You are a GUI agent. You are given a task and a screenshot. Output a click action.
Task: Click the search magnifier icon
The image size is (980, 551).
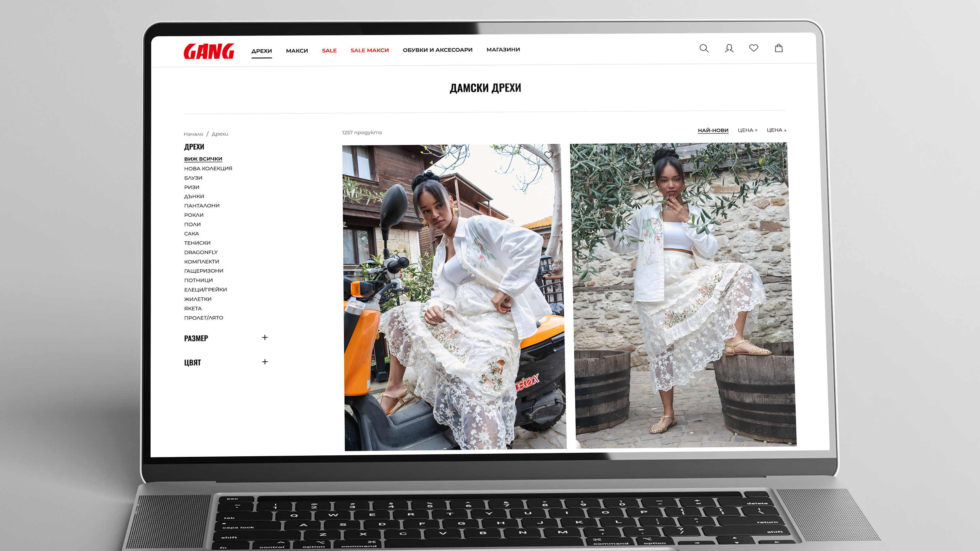tap(704, 48)
